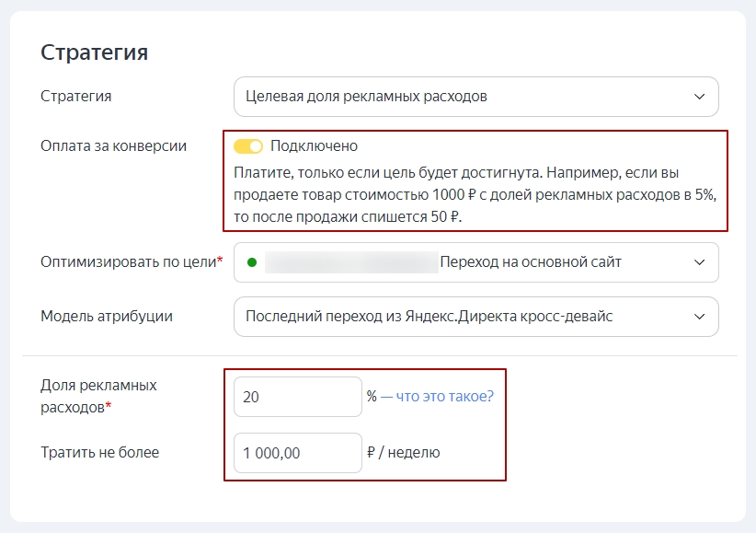Toggle the 'Оплата за конверсии' switch
This screenshot has width=756, height=533.
click(248, 146)
